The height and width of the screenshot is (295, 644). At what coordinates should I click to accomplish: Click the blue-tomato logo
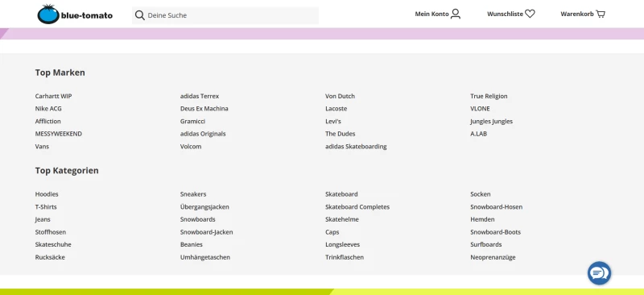point(75,15)
